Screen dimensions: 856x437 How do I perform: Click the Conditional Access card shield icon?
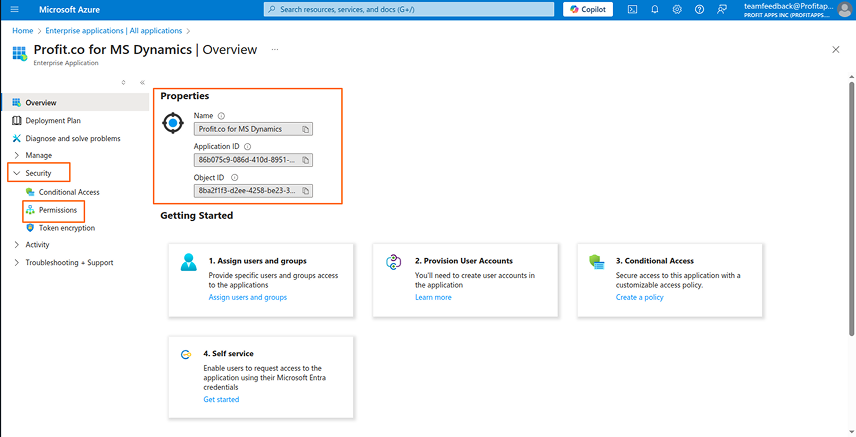(597, 262)
